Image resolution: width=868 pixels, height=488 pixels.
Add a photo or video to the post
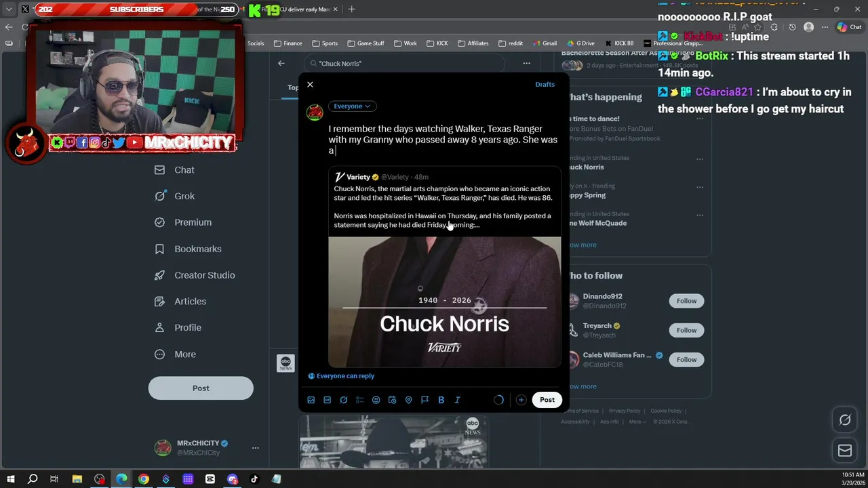pos(311,400)
